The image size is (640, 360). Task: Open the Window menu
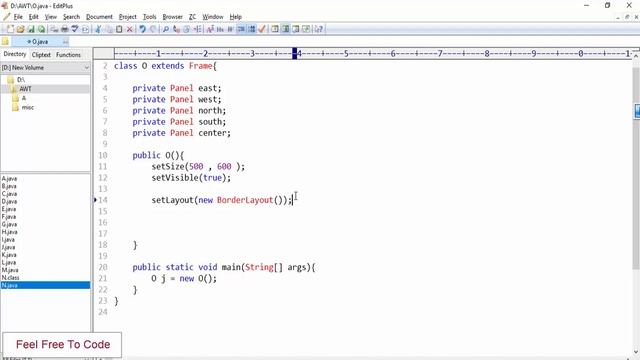pyautogui.click(x=213, y=17)
